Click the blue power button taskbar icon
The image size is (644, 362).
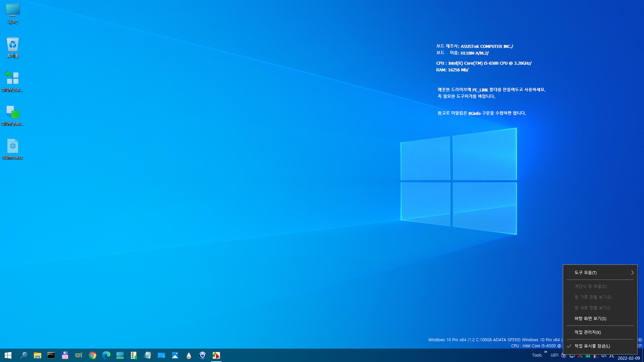click(x=203, y=355)
